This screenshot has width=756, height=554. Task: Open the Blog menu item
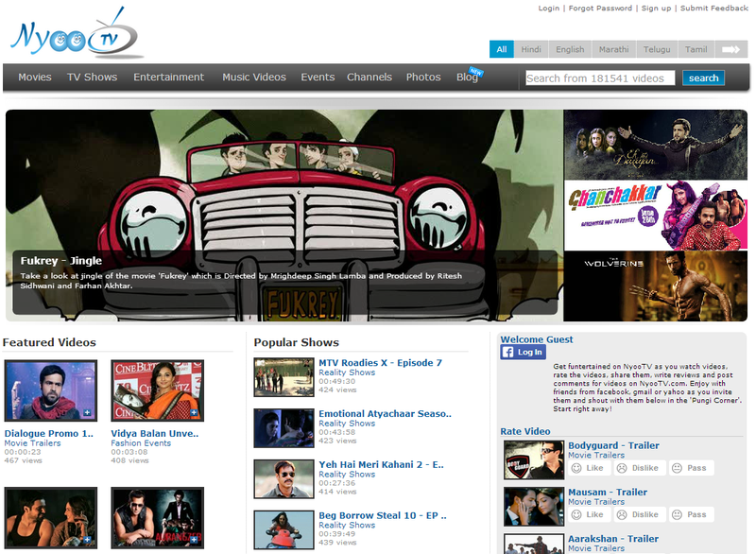467,78
